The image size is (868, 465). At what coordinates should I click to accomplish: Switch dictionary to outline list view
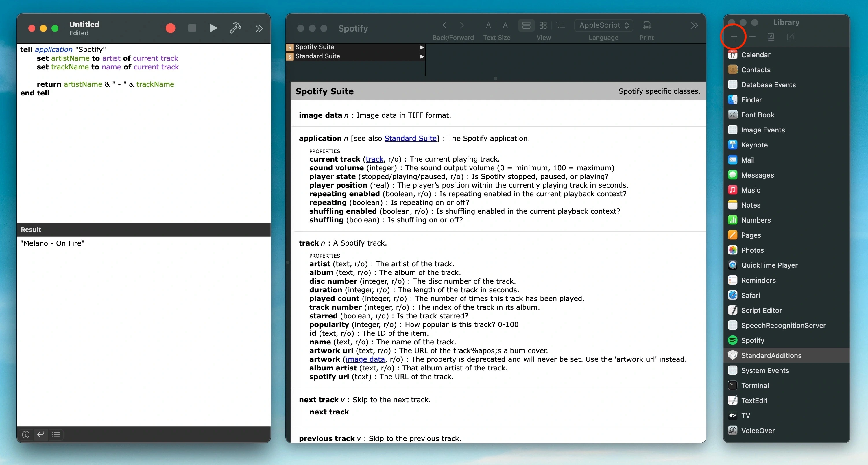pos(560,25)
